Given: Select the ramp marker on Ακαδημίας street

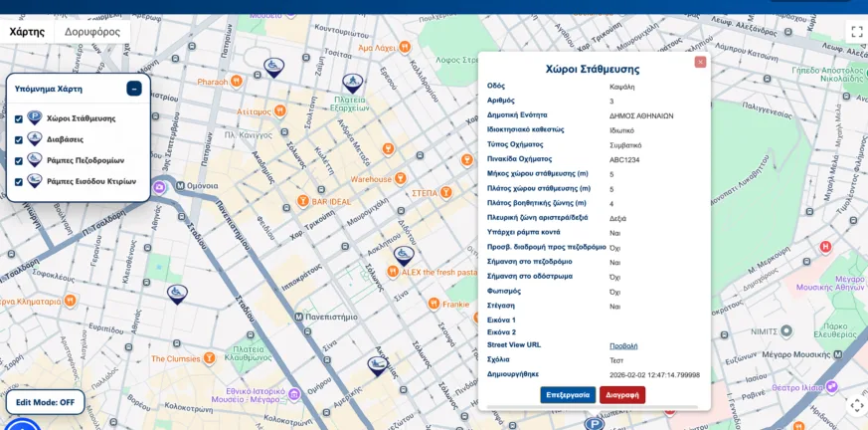Looking at the screenshot, I should click(x=377, y=365).
